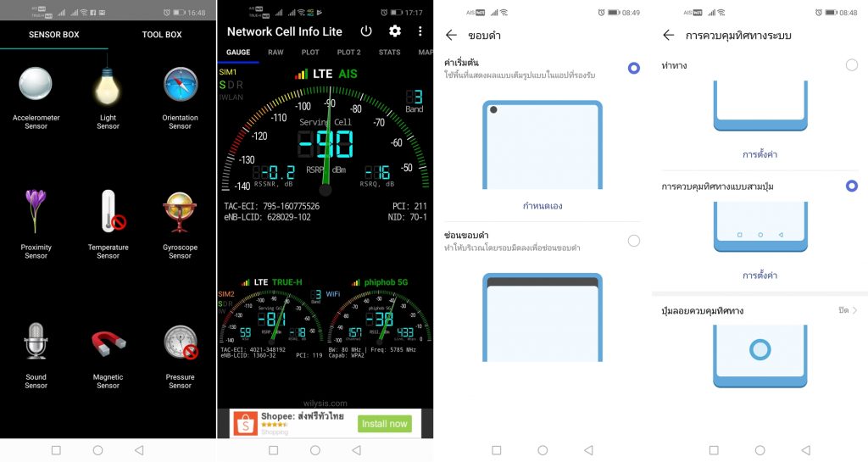Viewport: 868px width, 462px height.
Task: Switch to the RAW tab
Action: pos(275,53)
